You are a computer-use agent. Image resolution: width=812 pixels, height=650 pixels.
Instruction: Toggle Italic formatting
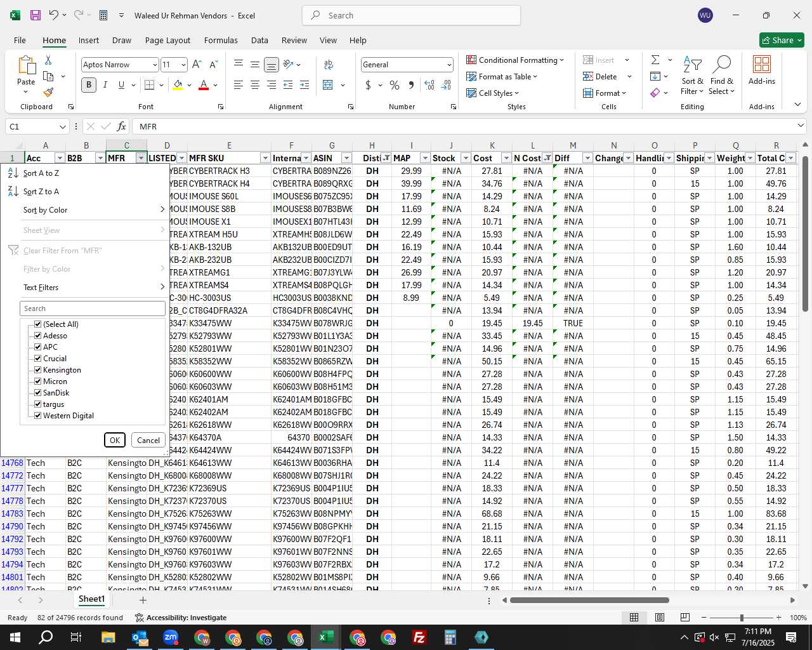(105, 85)
